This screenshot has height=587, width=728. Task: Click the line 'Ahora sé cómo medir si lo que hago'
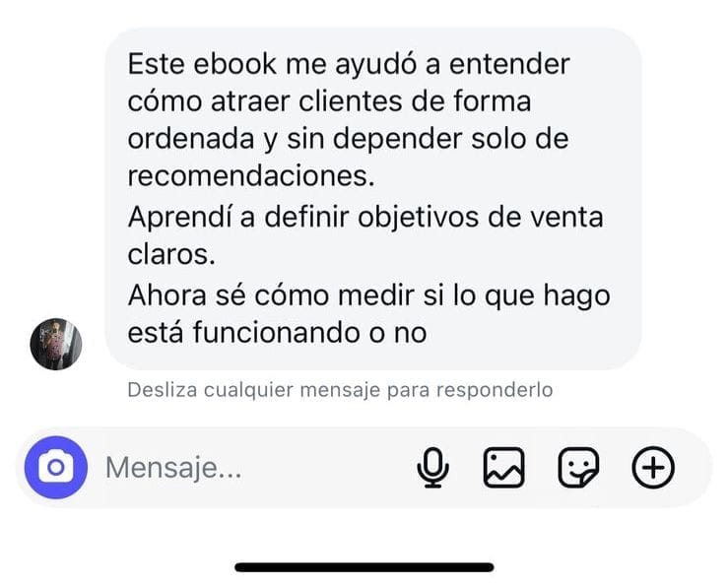tap(369, 295)
